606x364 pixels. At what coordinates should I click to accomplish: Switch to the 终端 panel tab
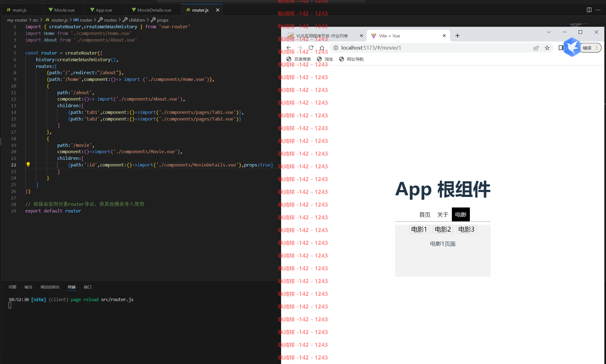point(72,287)
